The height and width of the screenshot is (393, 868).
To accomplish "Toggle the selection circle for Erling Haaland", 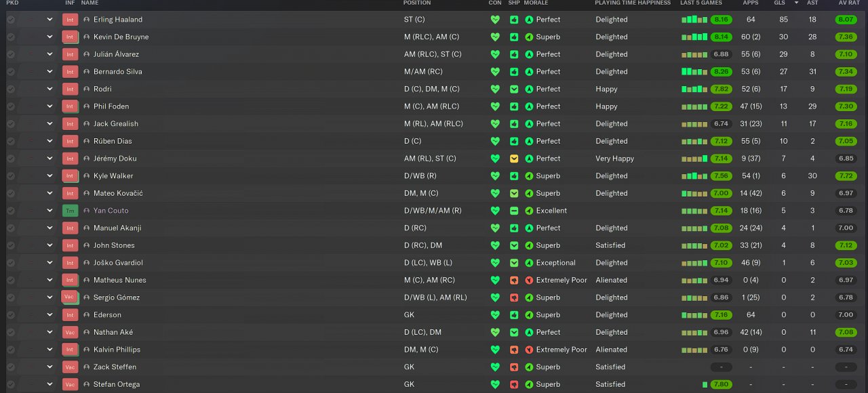I will (x=11, y=20).
